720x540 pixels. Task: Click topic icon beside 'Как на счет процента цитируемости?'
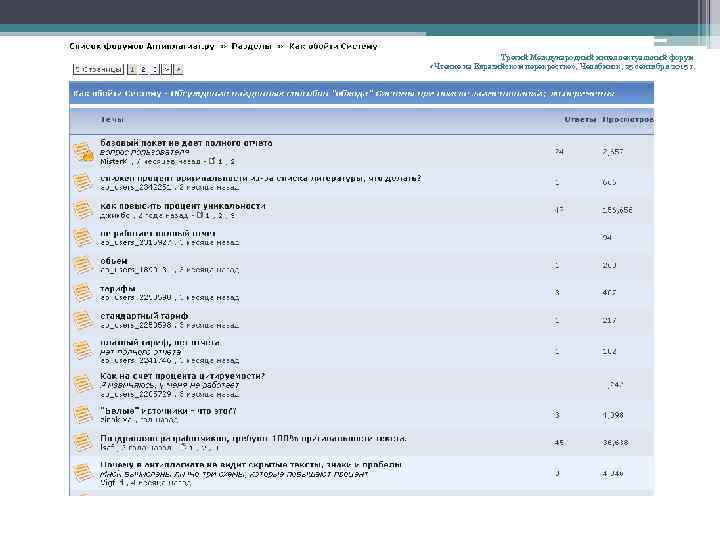coord(83,384)
